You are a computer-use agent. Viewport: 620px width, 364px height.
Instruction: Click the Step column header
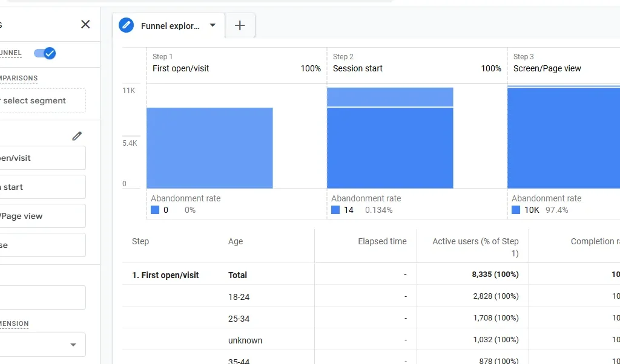pos(140,242)
